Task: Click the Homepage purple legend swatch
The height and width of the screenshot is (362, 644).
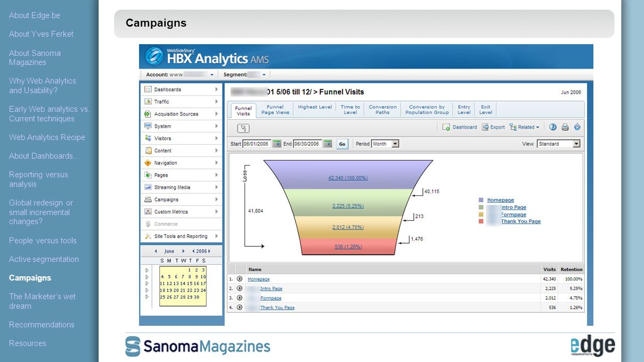Action: [481, 200]
